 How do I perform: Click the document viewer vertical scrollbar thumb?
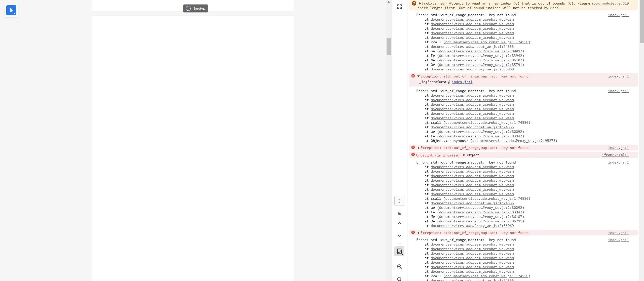(389, 46)
